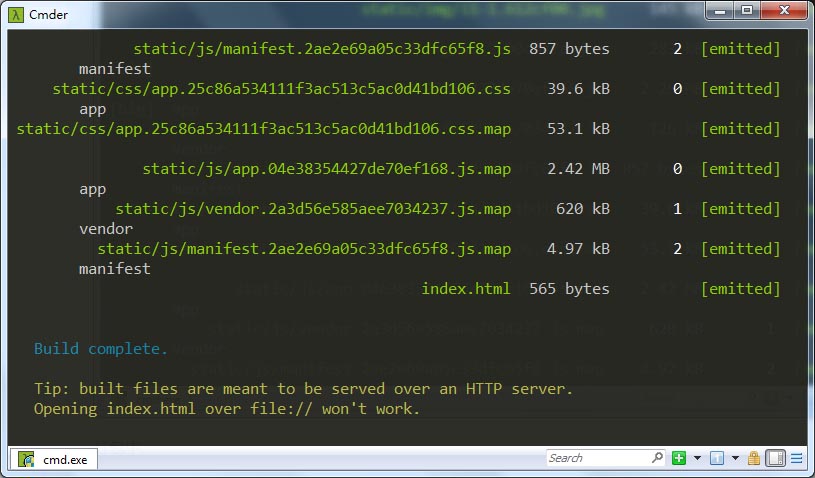Close the Cmder window
The width and height of the screenshot is (815, 478).
click(784, 11)
